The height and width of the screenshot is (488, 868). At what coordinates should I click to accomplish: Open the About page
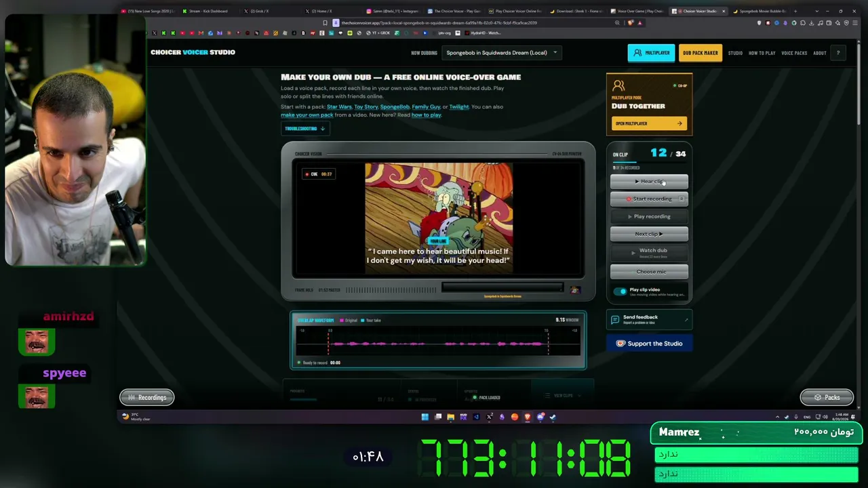[819, 53]
